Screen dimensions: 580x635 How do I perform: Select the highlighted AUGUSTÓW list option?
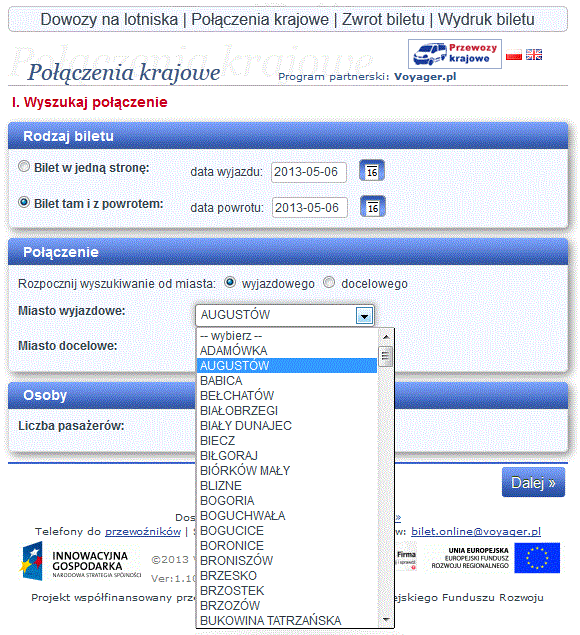click(287, 366)
